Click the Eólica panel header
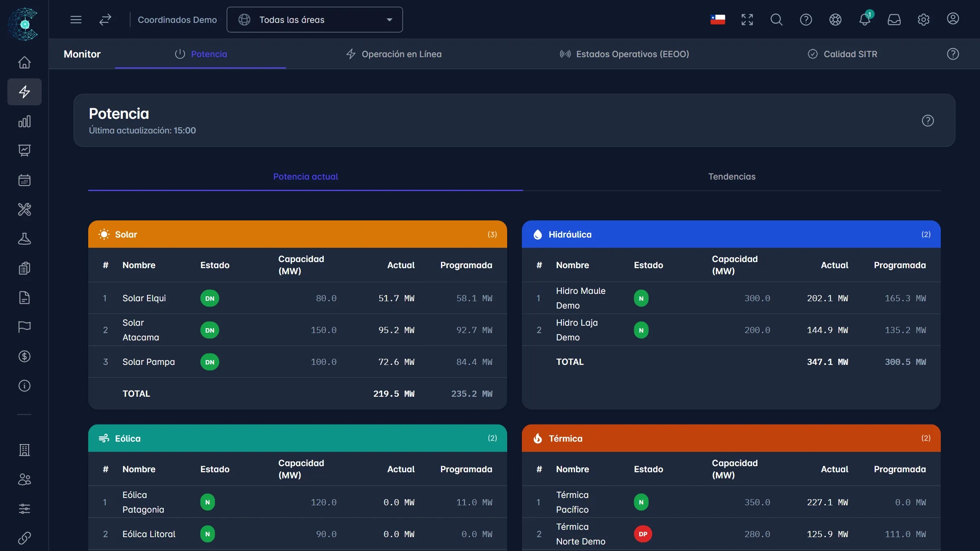Image resolution: width=980 pixels, height=551 pixels. pos(298,438)
